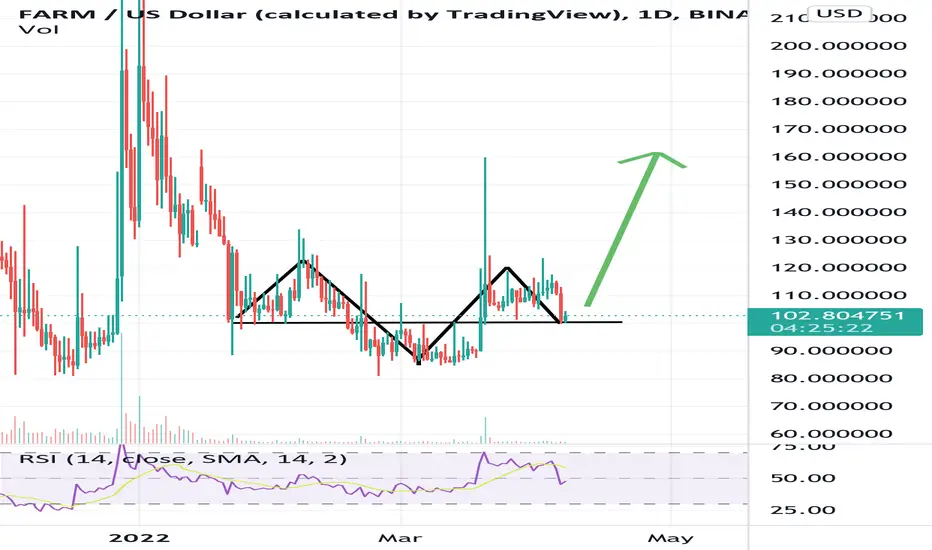Click the 190.000000 price axis label
The image size is (932, 550).
click(x=839, y=74)
